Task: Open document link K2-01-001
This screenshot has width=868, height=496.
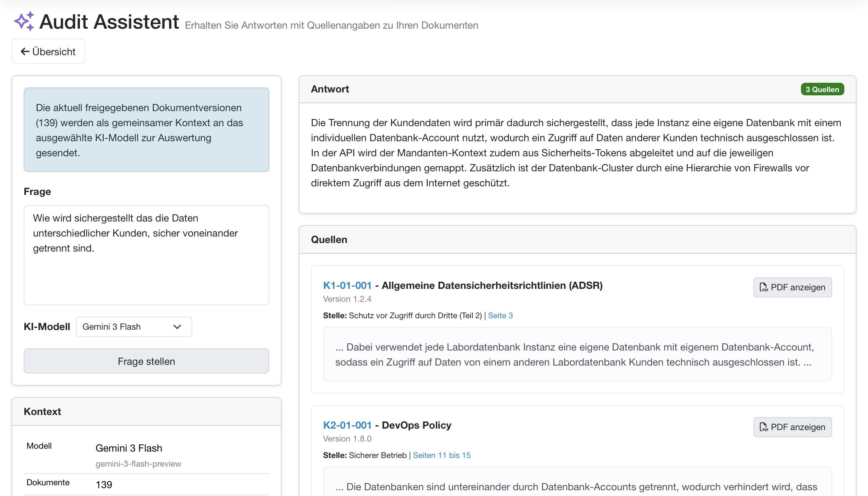Action: 347,425
